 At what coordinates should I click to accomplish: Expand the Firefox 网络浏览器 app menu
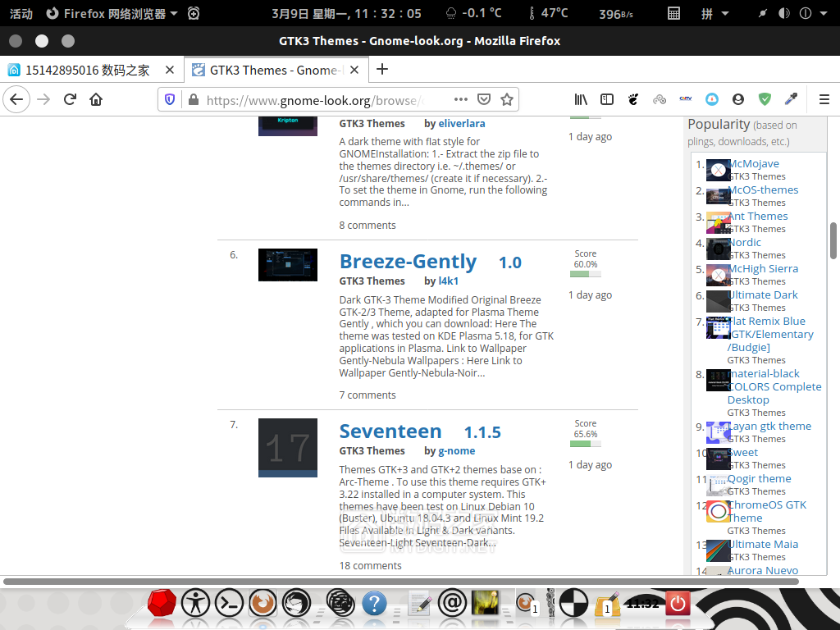click(x=112, y=13)
